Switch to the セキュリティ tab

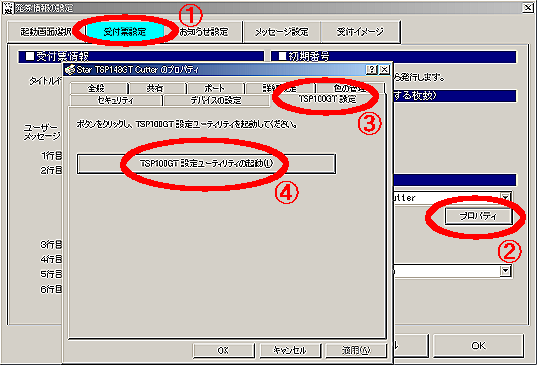(x=116, y=100)
